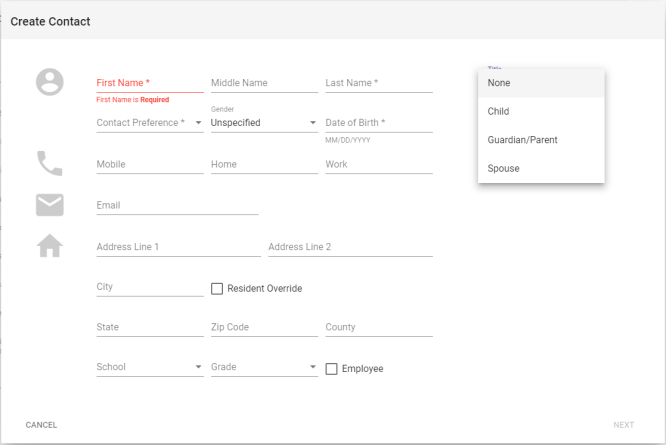Click the Next button

[x=623, y=425]
